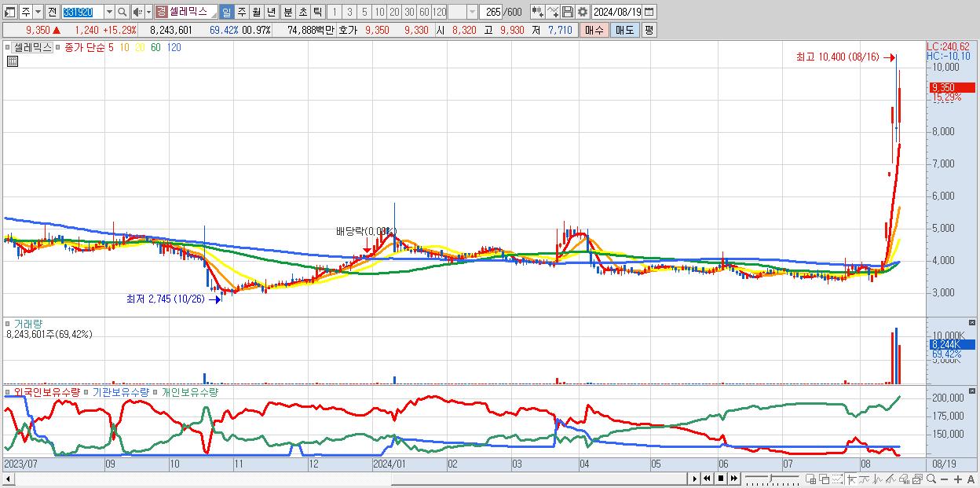The width and height of the screenshot is (980, 488).
Task: Click the zoom magnifier icon in bottom toolbar
Action: pos(931,479)
